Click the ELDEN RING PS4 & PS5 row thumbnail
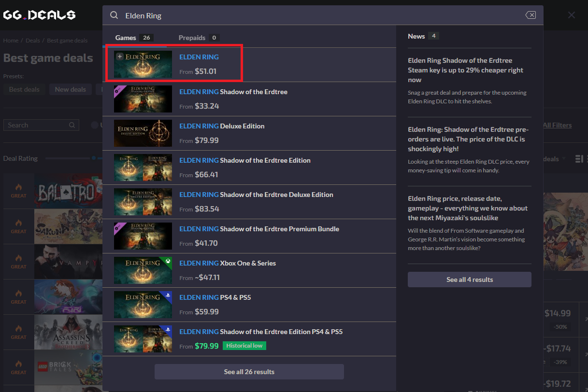The width and height of the screenshot is (588, 392). (x=143, y=305)
